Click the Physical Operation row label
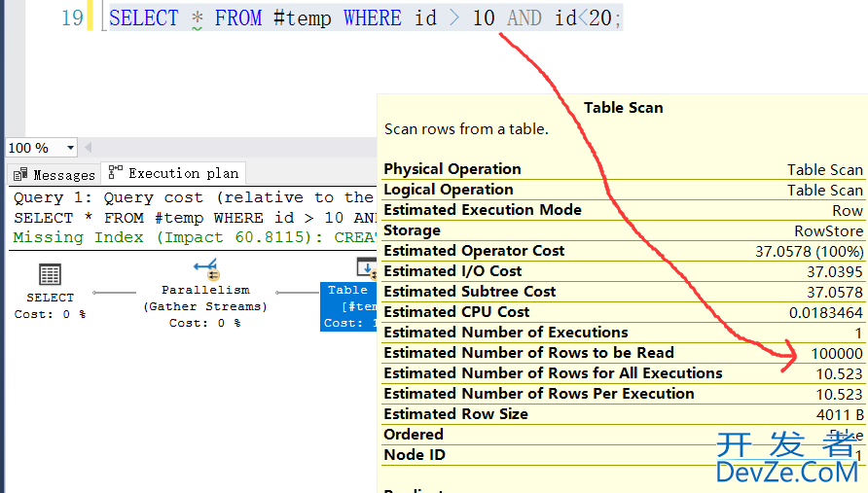 coord(452,169)
